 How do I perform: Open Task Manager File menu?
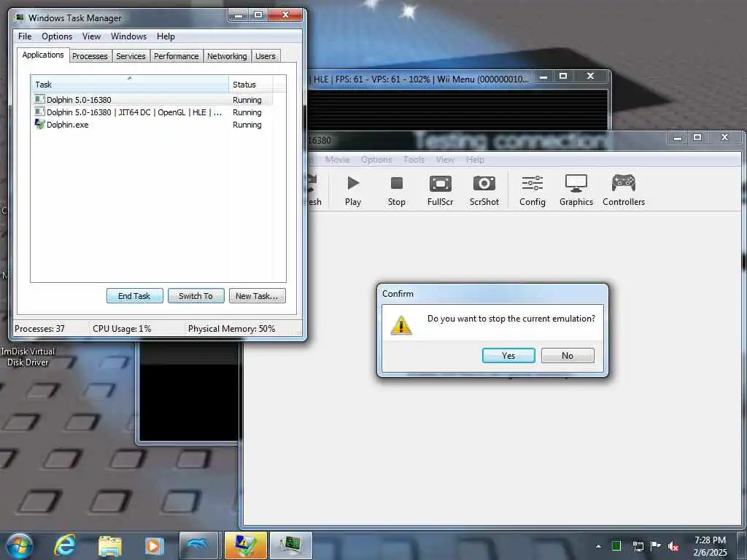[x=25, y=36]
